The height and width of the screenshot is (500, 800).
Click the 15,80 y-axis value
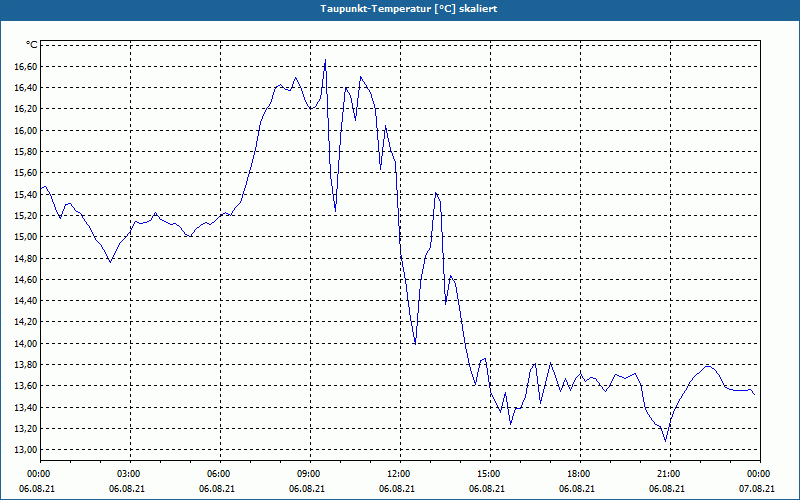(26, 152)
